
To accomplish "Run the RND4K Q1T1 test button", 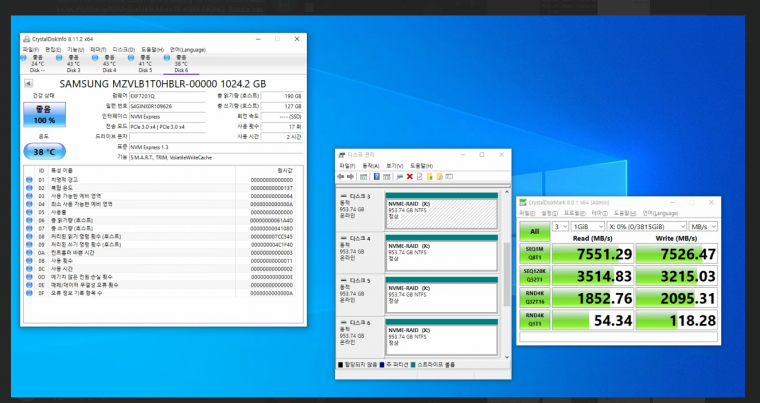I will 535,320.
